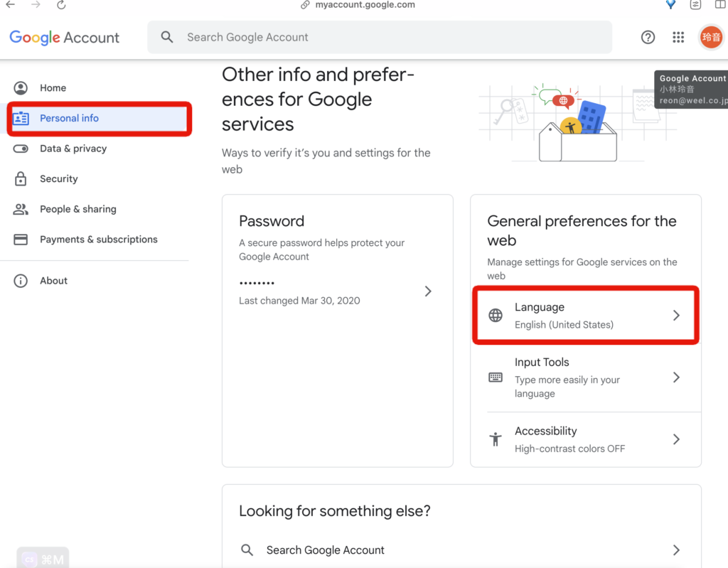Click the browser tune settings toolbar icon

click(x=695, y=5)
